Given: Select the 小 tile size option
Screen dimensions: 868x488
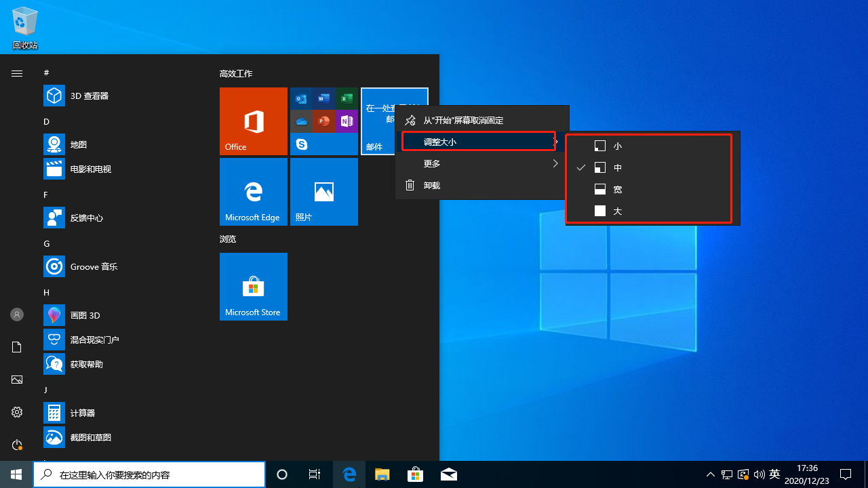Looking at the screenshot, I should tap(617, 146).
